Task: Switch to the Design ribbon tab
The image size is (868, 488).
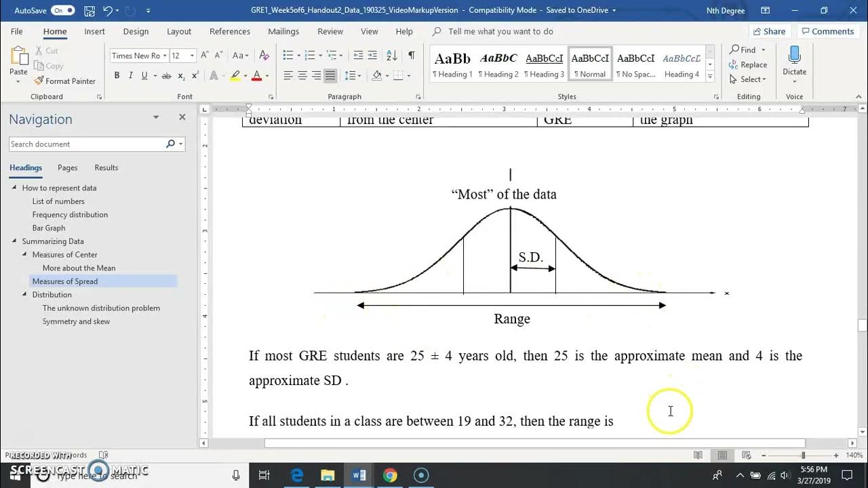Action: (x=136, y=31)
